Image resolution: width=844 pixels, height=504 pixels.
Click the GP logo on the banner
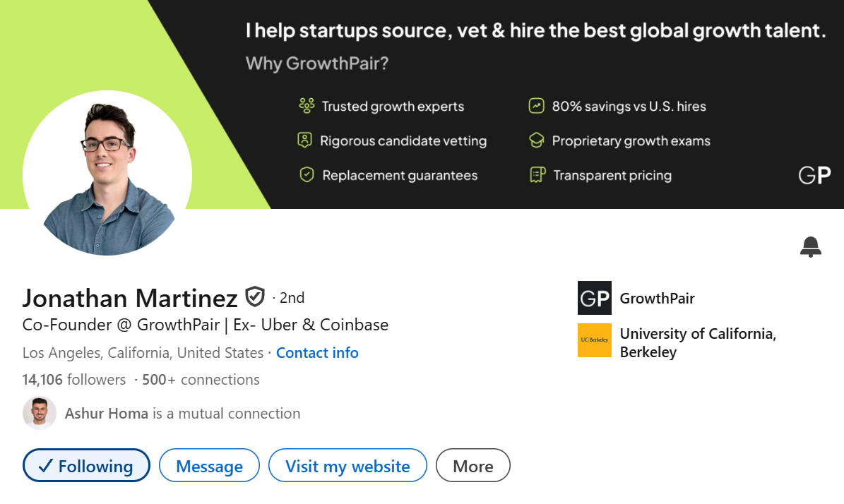814,174
